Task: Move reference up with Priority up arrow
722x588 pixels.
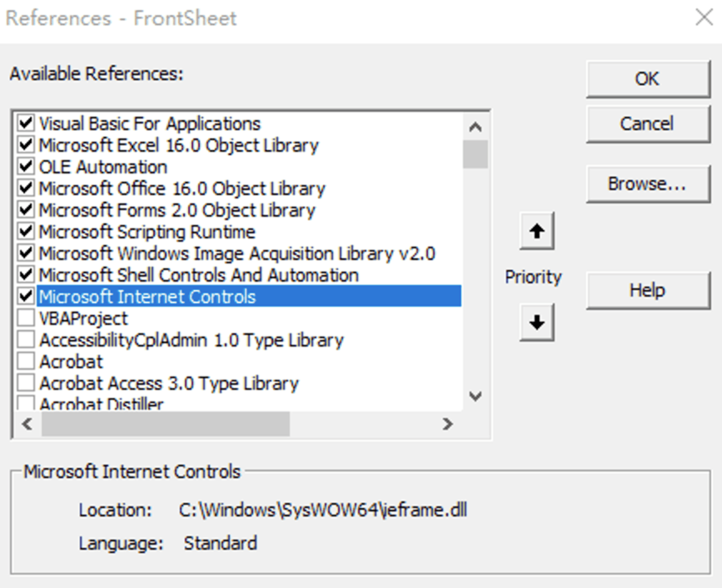Action: tap(537, 231)
